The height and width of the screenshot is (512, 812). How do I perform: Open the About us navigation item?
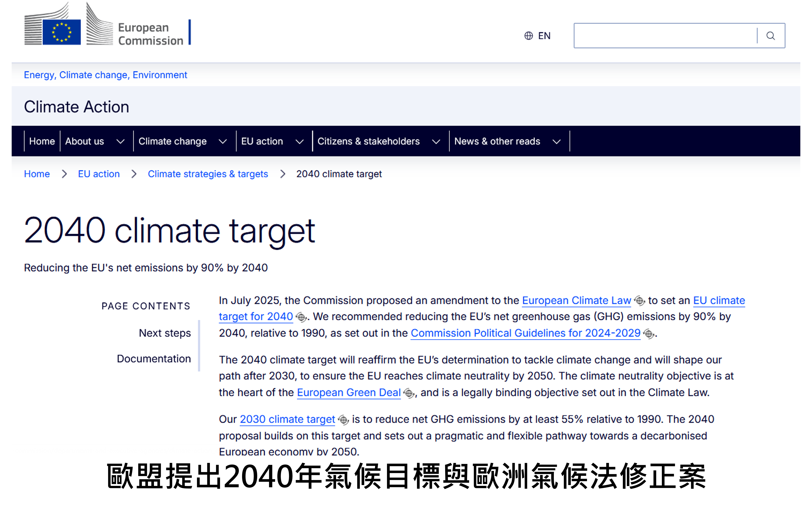(x=85, y=141)
